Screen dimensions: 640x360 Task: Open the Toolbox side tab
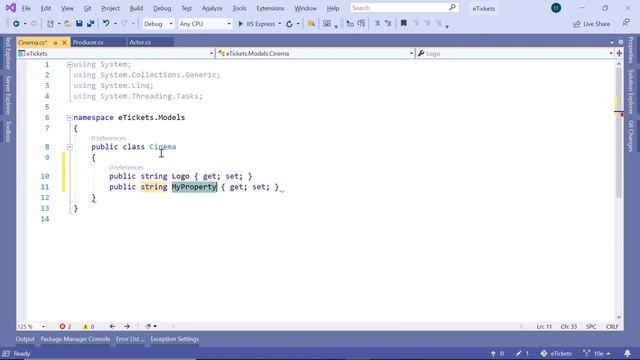(8, 131)
